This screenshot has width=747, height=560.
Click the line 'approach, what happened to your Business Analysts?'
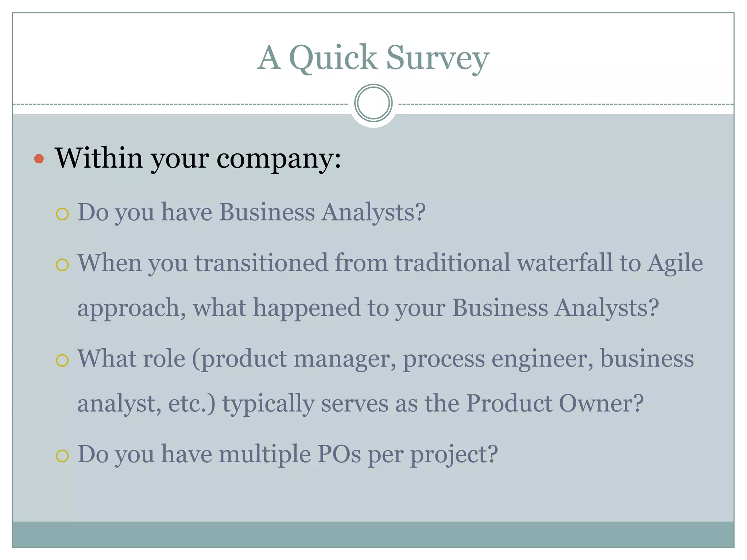coord(368,308)
